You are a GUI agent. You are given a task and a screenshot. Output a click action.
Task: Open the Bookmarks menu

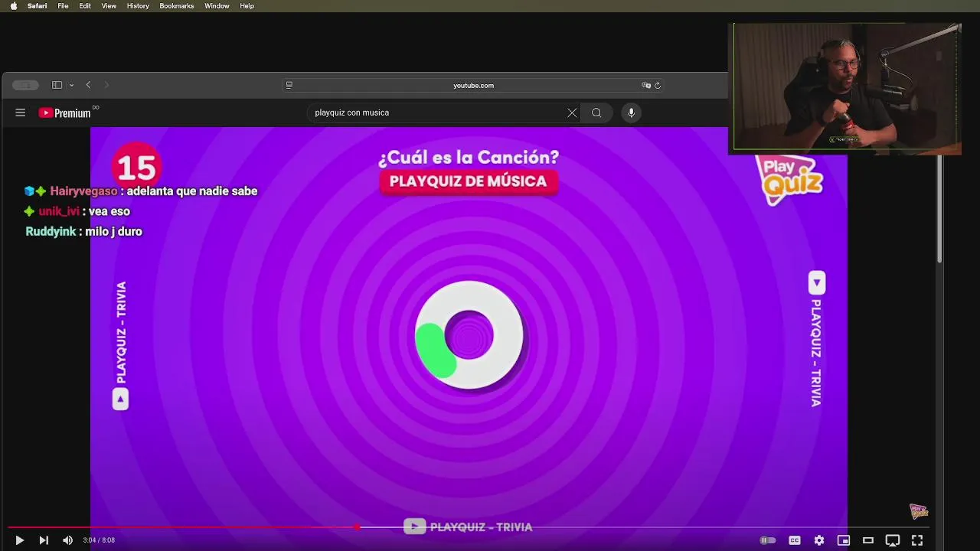[176, 5]
